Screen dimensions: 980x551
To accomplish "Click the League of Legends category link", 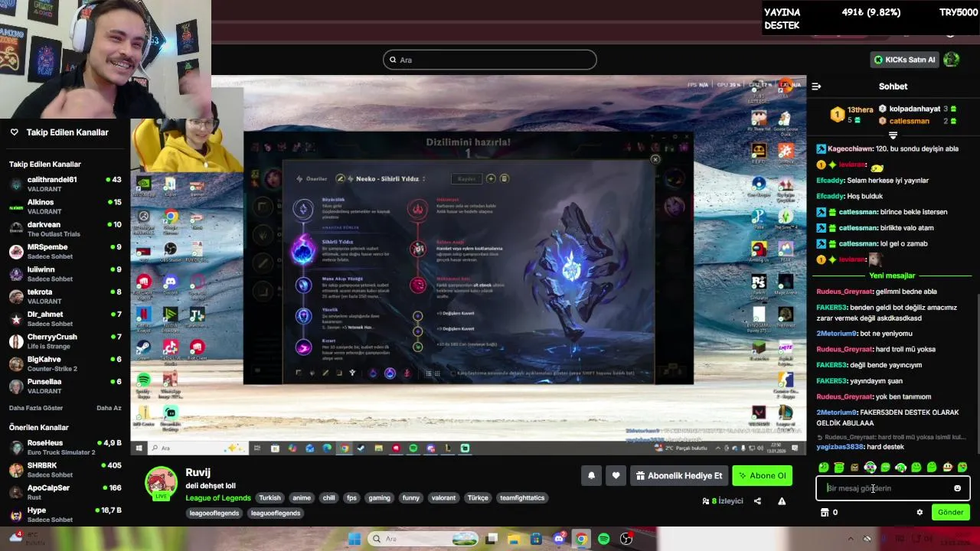I will tap(218, 498).
